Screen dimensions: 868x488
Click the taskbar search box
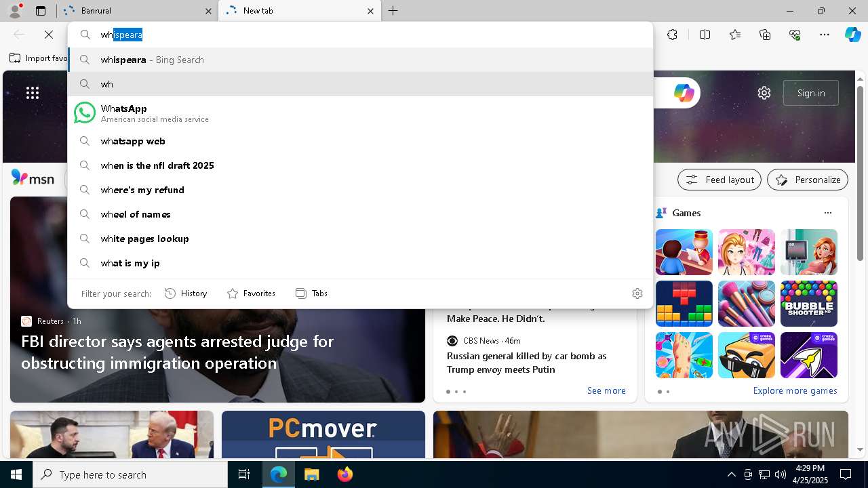pos(130,474)
